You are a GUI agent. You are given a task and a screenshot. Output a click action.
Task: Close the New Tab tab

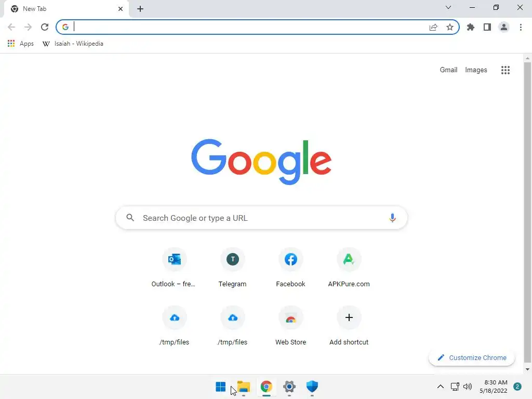(x=121, y=9)
